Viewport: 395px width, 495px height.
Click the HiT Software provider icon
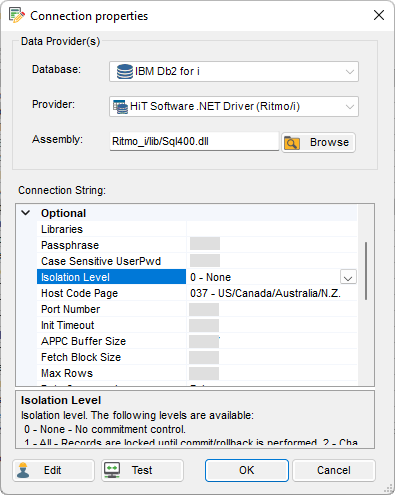(x=120, y=107)
